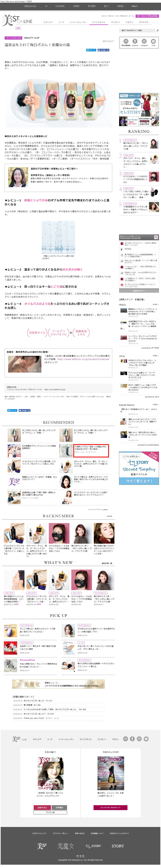Open the Instagram icon in sidebar
The image size is (161, 868).
point(144,41)
